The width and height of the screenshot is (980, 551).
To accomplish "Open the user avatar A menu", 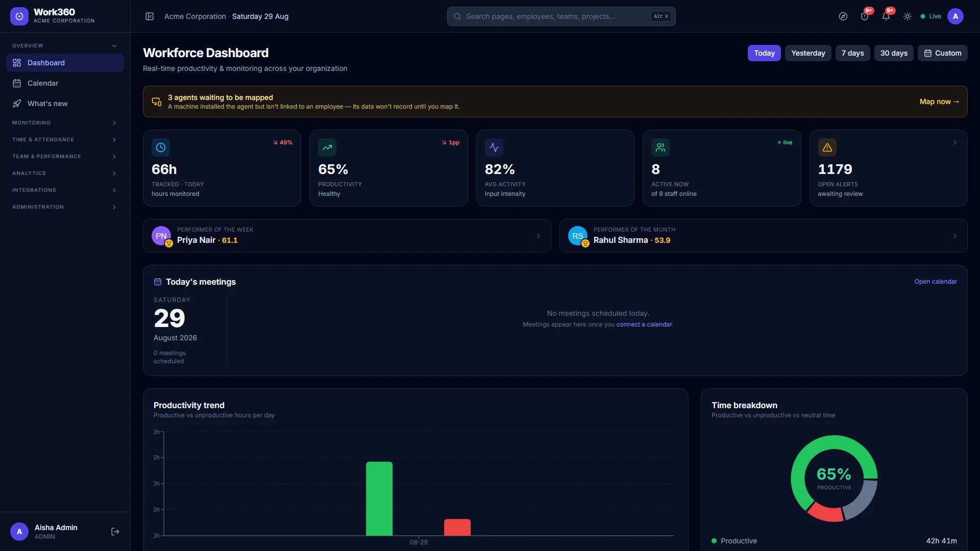I will [x=955, y=16].
